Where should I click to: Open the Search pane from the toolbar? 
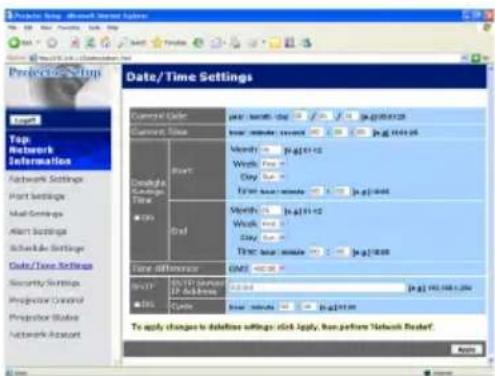(132, 43)
